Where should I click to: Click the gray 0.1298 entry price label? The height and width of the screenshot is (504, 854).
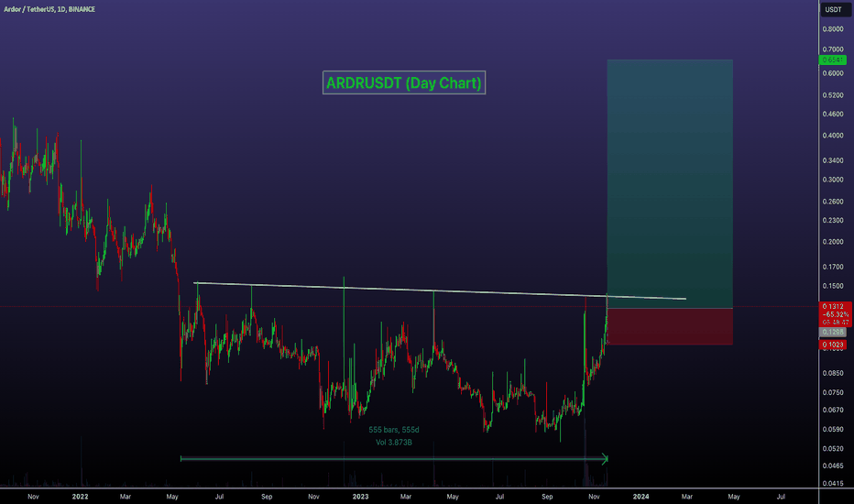coord(832,332)
